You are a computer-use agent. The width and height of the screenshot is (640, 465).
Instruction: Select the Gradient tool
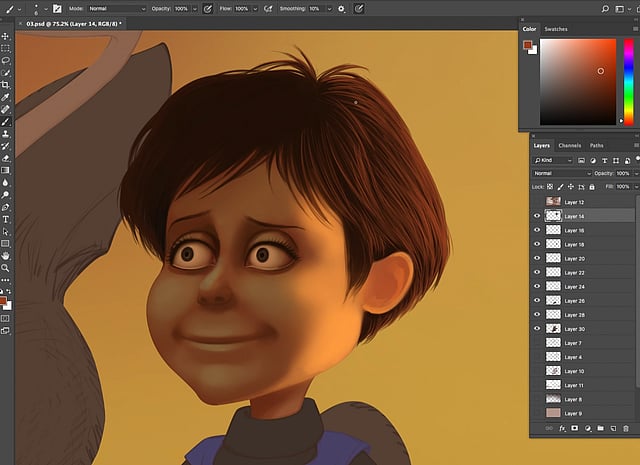coord(5,170)
